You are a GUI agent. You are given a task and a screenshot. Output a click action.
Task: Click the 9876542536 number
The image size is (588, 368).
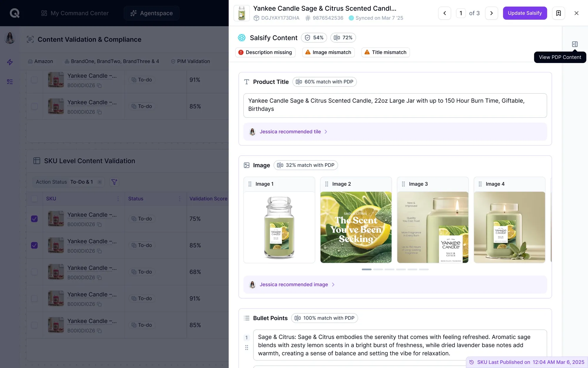(324, 18)
